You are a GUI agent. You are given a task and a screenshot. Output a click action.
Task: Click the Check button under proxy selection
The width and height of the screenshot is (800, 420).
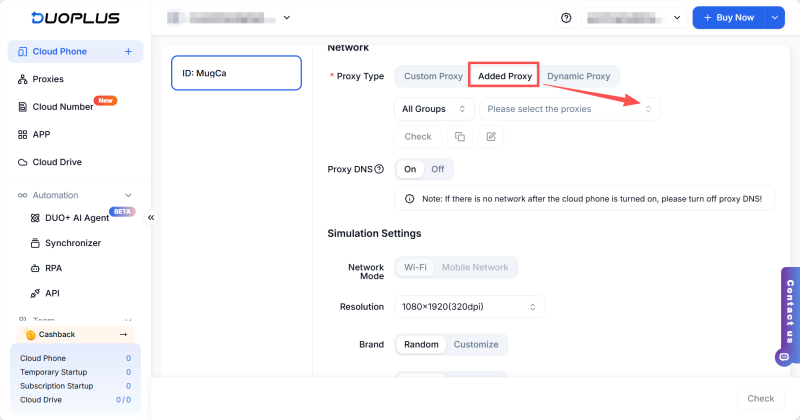418,137
